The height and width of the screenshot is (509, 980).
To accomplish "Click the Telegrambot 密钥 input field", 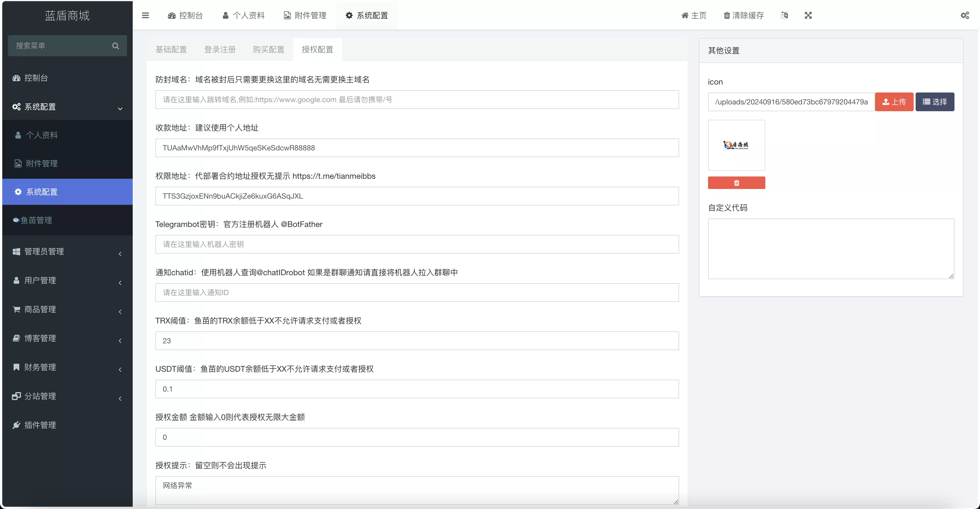I will coord(417,244).
